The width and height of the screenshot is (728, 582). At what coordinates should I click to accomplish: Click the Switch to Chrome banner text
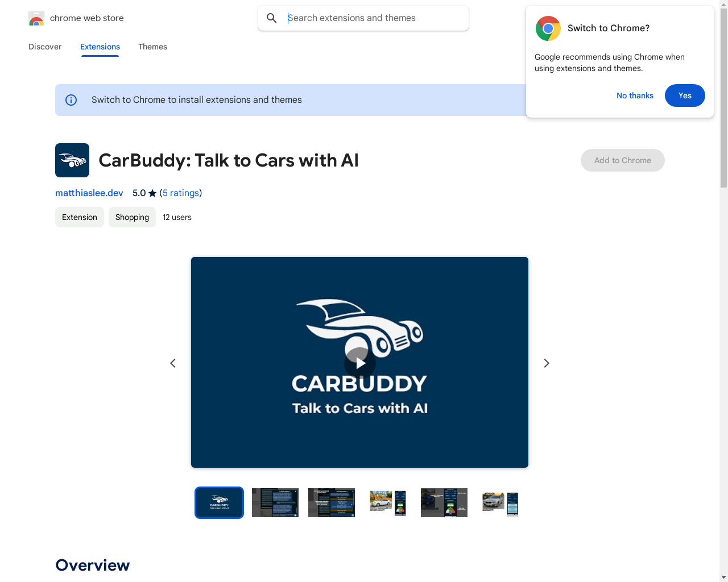click(197, 100)
